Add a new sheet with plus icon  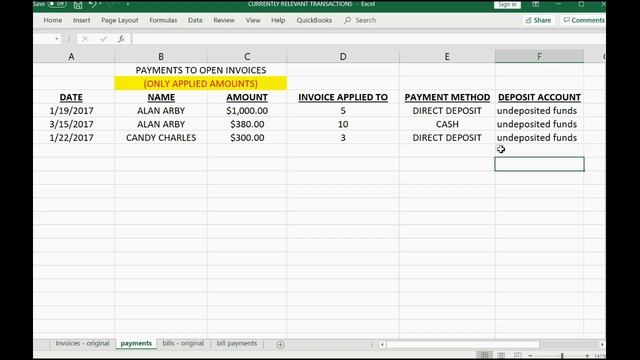(x=280, y=344)
